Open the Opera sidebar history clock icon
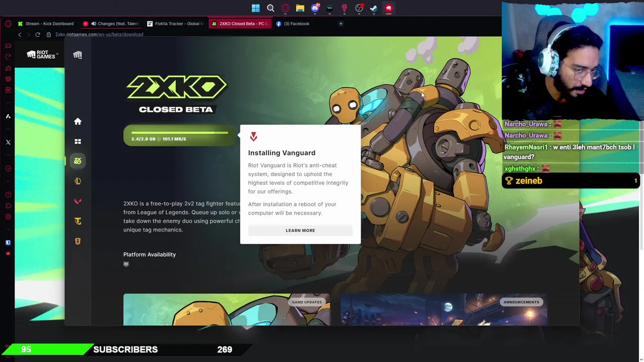The height and width of the screenshot is (362, 644). [x=8, y=195]
